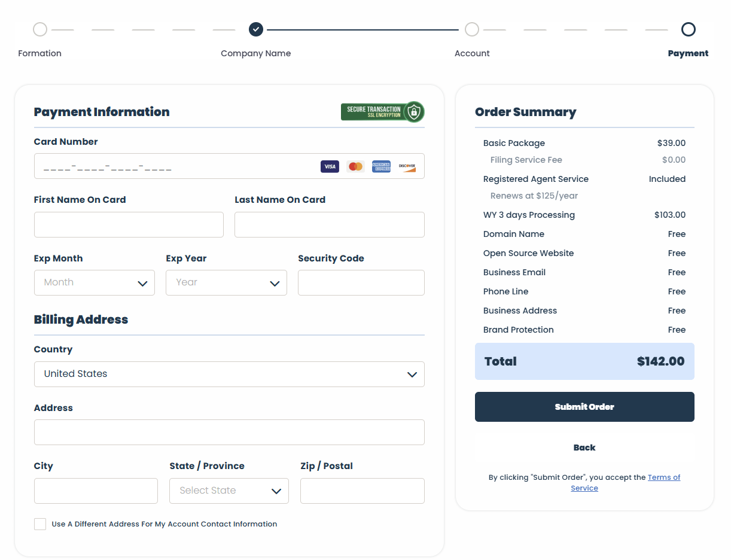Click the Visa card icon
Image resolution: width=731 pixels, height=560 pixels.
[x=330, y=166]
